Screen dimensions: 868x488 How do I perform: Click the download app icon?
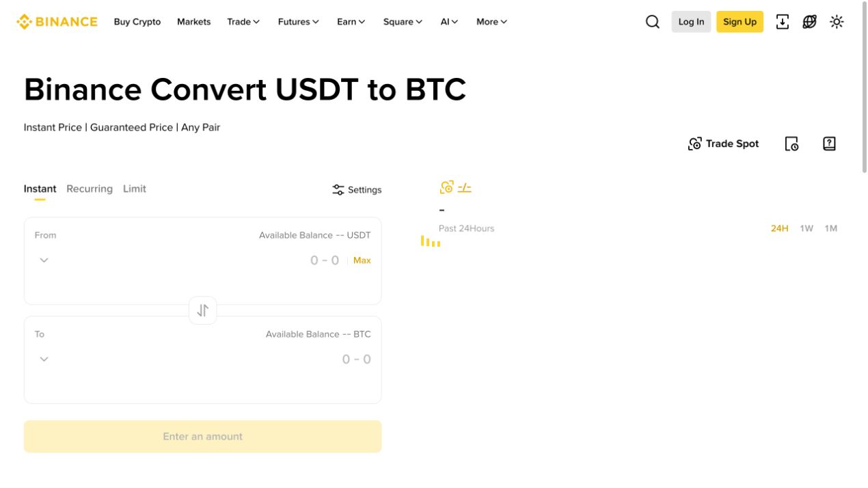[x=783, y=22]
